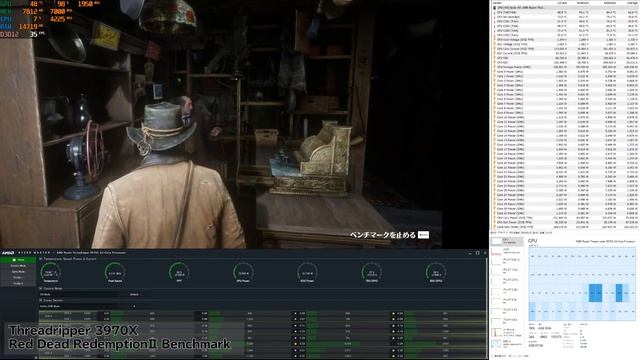
Task: Open Creator Mode profile in Ryzen Master
Action: [x=18, y=266]
